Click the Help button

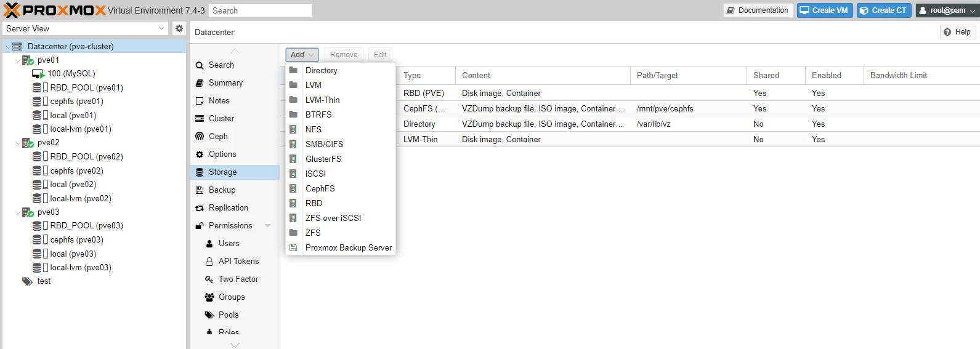click(958, 32)
